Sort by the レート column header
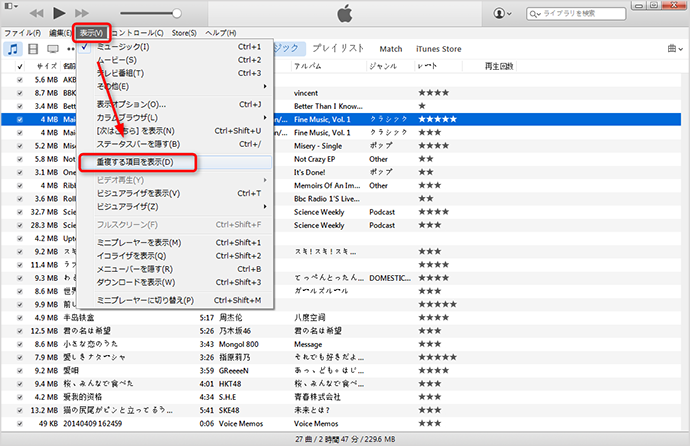 [438, 66]
